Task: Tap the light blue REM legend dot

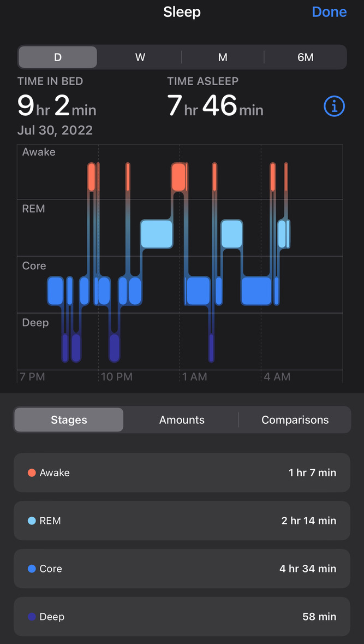Action: [x=32, y=521]
